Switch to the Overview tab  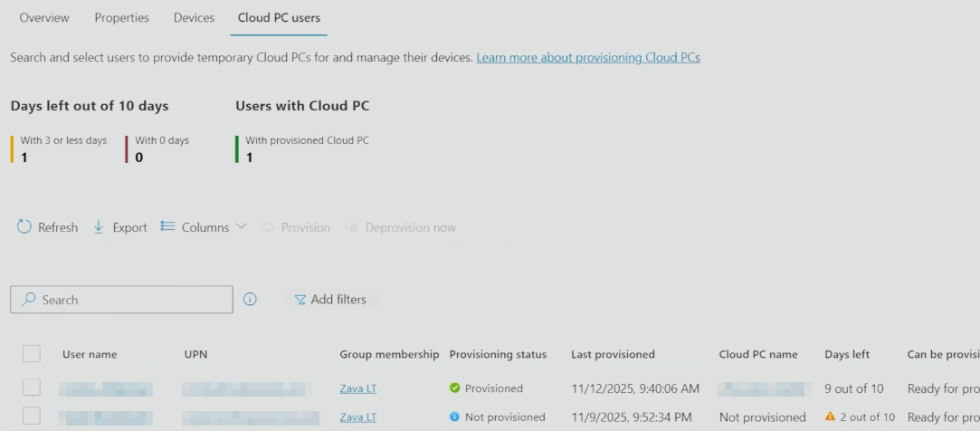click(x=43, y=18)
